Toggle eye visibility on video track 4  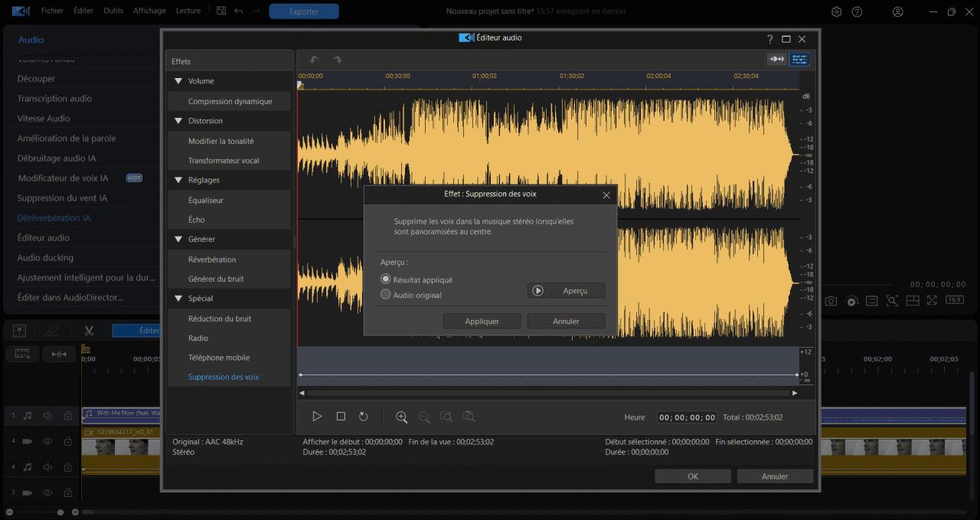pos(47,441)
